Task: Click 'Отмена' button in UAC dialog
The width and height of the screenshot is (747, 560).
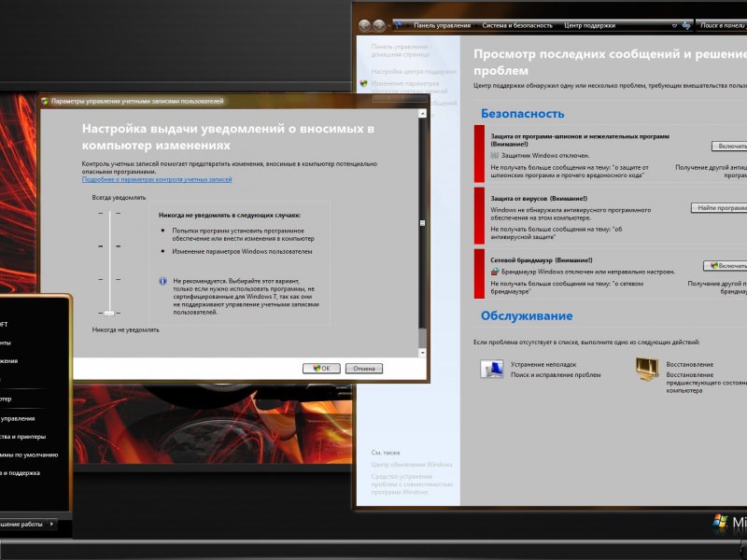Action: (363, 368)
